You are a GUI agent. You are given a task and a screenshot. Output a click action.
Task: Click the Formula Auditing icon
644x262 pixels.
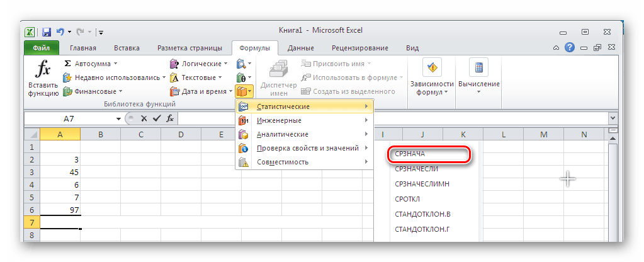point(432,68)
